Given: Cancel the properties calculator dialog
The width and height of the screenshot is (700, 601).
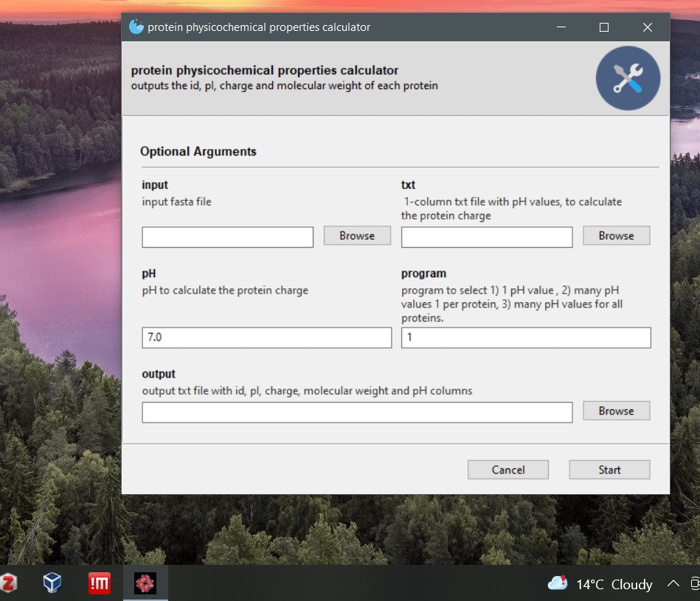Looking at the screenshot, I should pyautogui.click(x=507, y=469).
